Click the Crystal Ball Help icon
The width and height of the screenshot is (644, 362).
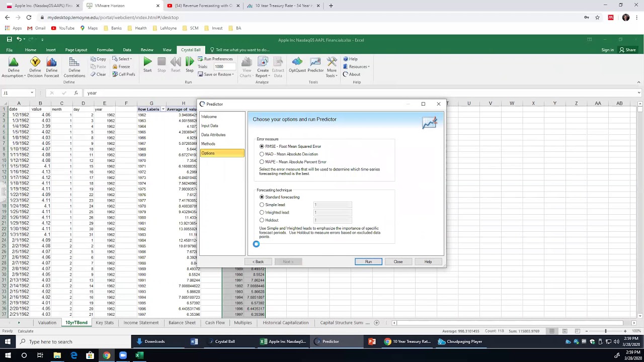coord(346,59)
